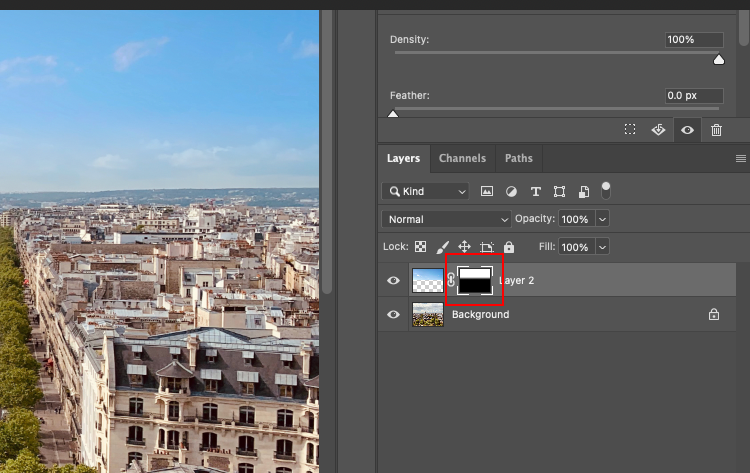Click lock transparent pixels button

point(421,247)
